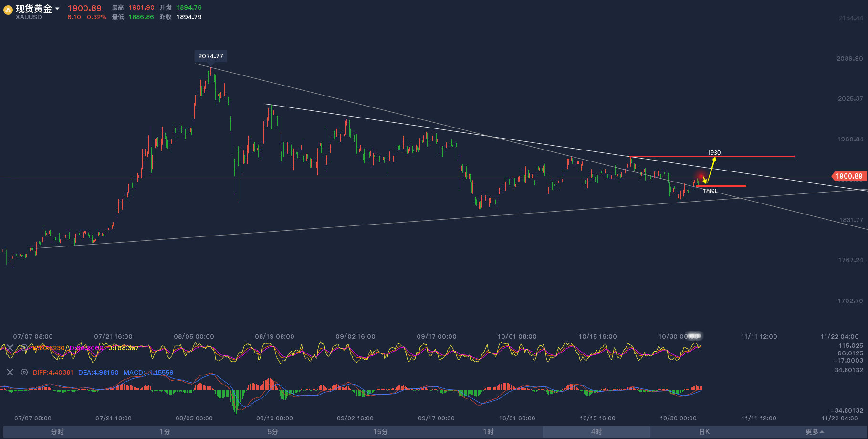Image resolution: width=868 pixels, height=439 pixels.
Task: Click the 1831.77 price axis label
Action: [x=851, y=220]
